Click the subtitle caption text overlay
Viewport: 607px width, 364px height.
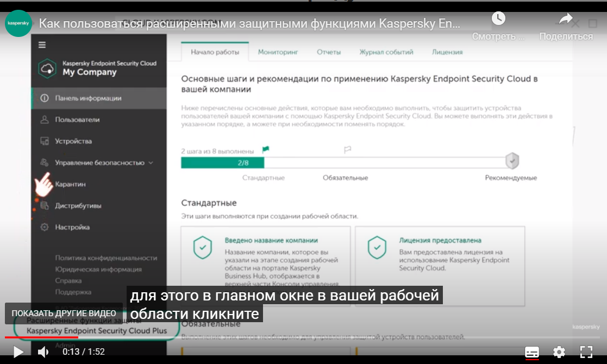pyautogui.click(x=285, y=304)
